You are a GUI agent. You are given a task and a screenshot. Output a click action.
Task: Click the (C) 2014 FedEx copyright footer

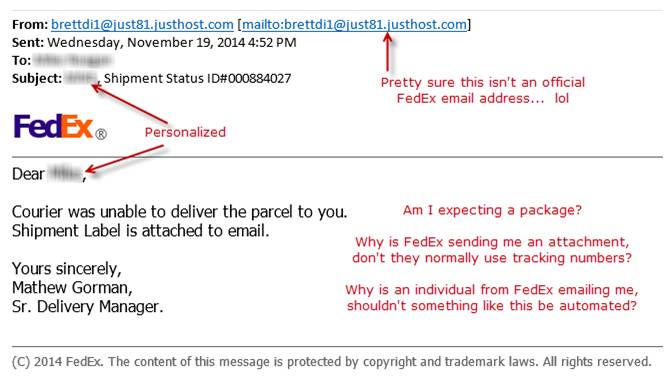point(332,362)
